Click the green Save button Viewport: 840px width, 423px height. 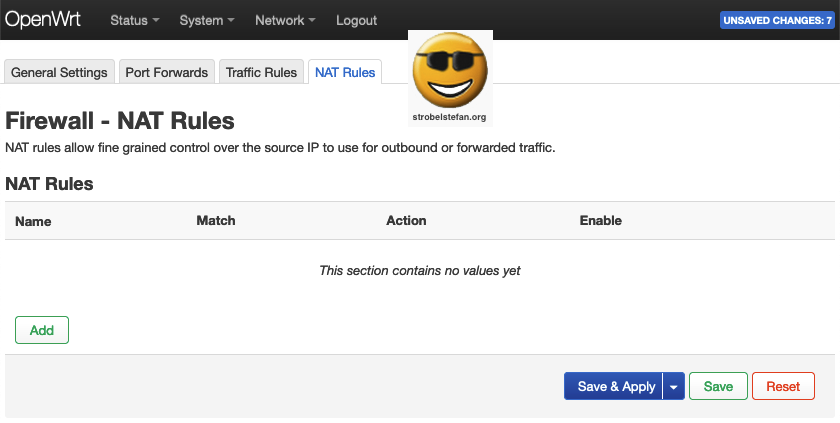point(718,387)
